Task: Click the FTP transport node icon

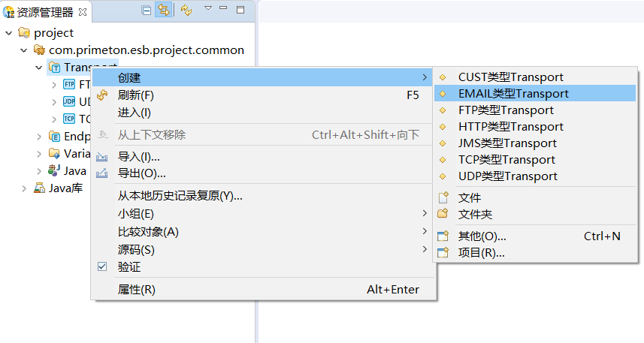Action: point(69,85)
